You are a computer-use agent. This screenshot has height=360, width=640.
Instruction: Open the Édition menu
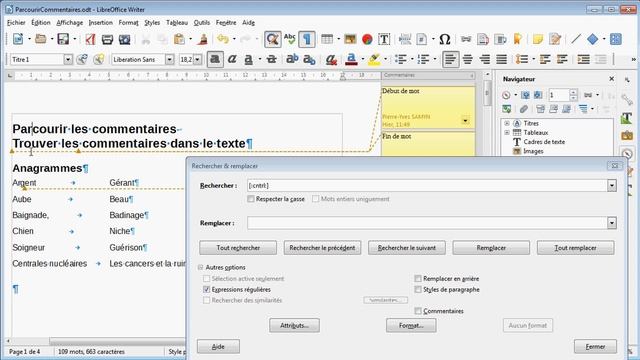tap(41, 23)
